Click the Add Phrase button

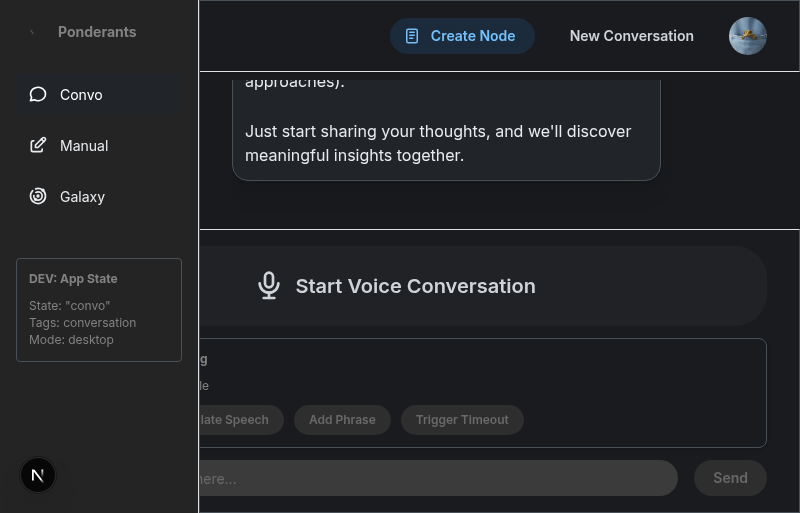(342, 420)
